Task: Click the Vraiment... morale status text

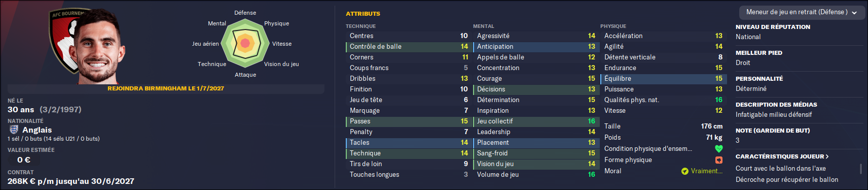Action: tap(706, 171)
